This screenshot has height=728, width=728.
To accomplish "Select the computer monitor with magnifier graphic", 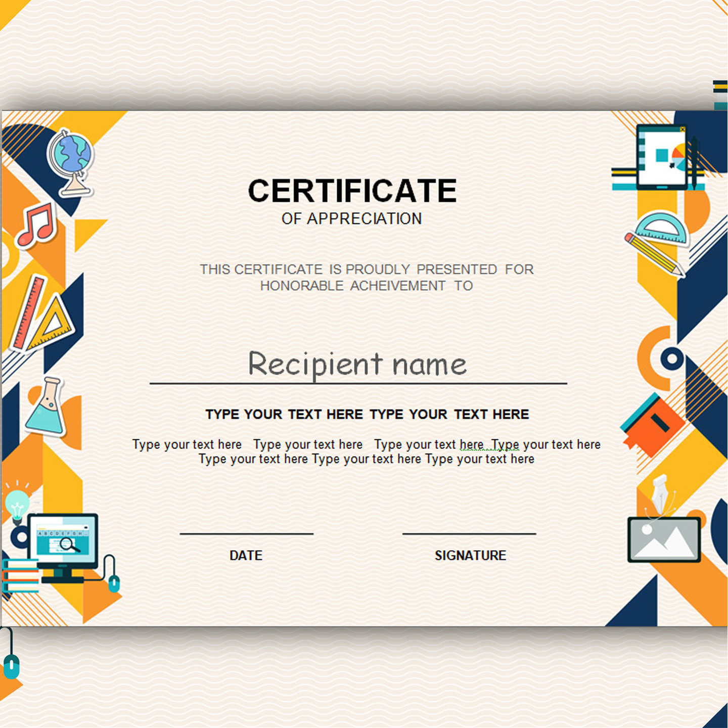I will point(63,548).
